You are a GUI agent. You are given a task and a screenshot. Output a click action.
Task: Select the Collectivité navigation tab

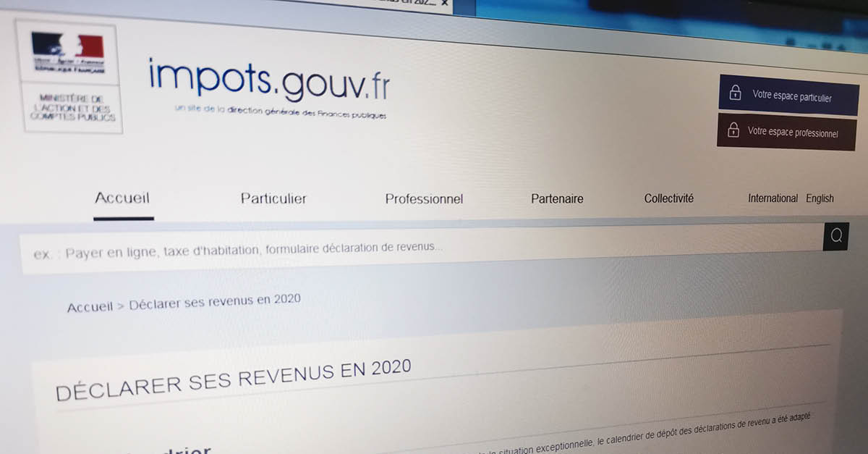(x=668, y=198)
